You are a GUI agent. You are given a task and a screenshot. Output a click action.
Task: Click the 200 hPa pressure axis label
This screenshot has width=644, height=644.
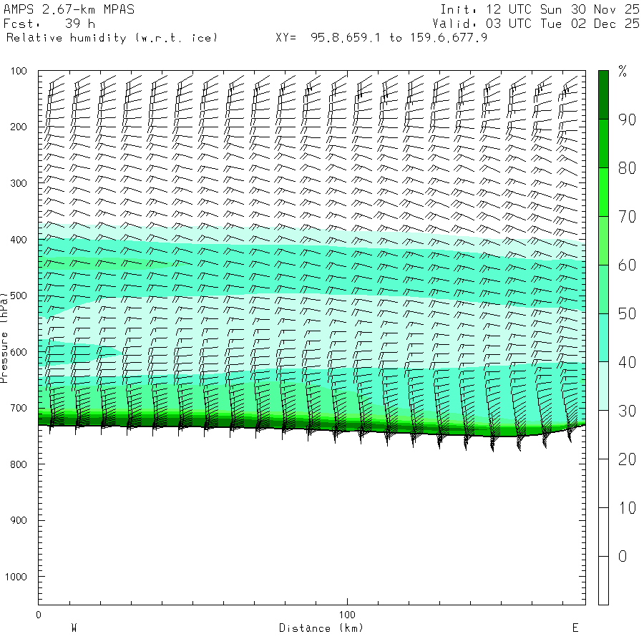point(19,127)
